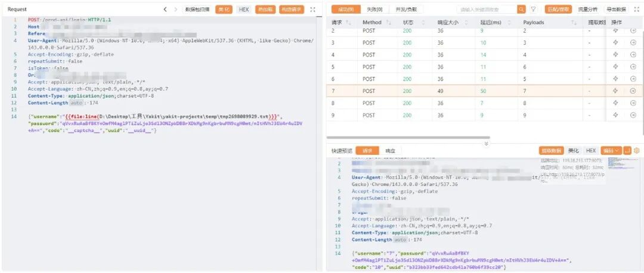Viewport: 644px width, 273px height.
Task: Open 流量分析
Action: [x=588, y=9]
